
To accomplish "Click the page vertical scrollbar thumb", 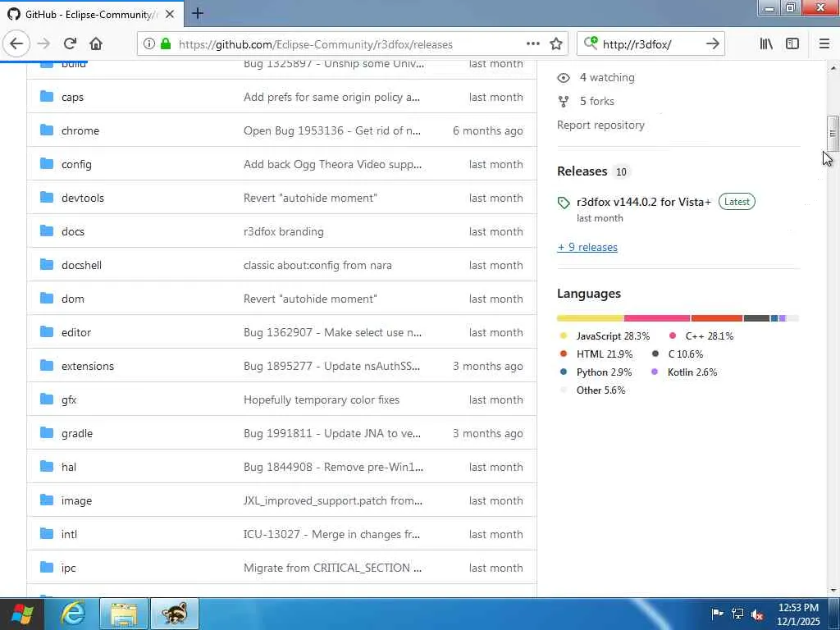I will click(833, 134).
